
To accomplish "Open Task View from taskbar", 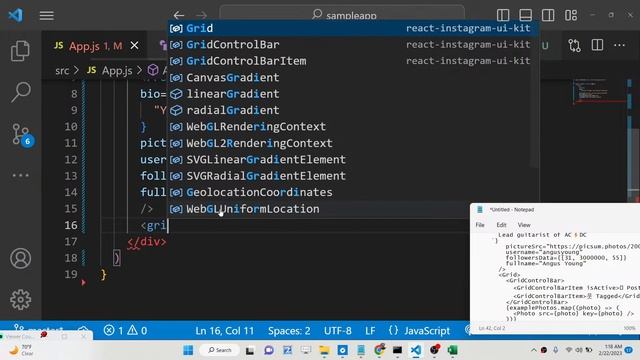I will pyautogui.click(x=250, y=350).
